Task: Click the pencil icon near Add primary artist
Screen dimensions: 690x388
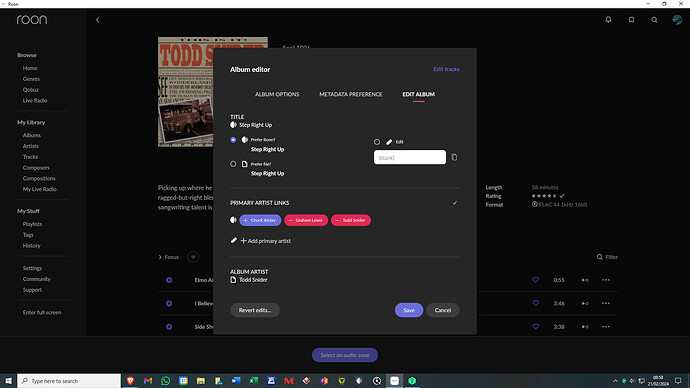Action: [x=234, y=240]
